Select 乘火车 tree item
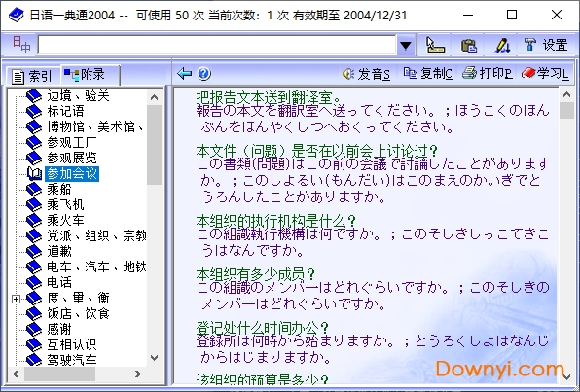 pos(65,220)
